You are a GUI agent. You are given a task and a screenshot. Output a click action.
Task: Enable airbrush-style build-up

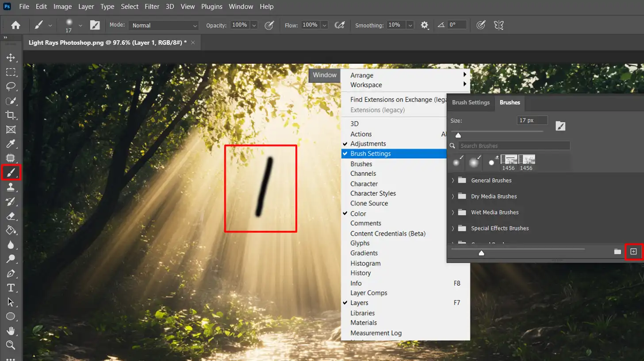point(340,25)
